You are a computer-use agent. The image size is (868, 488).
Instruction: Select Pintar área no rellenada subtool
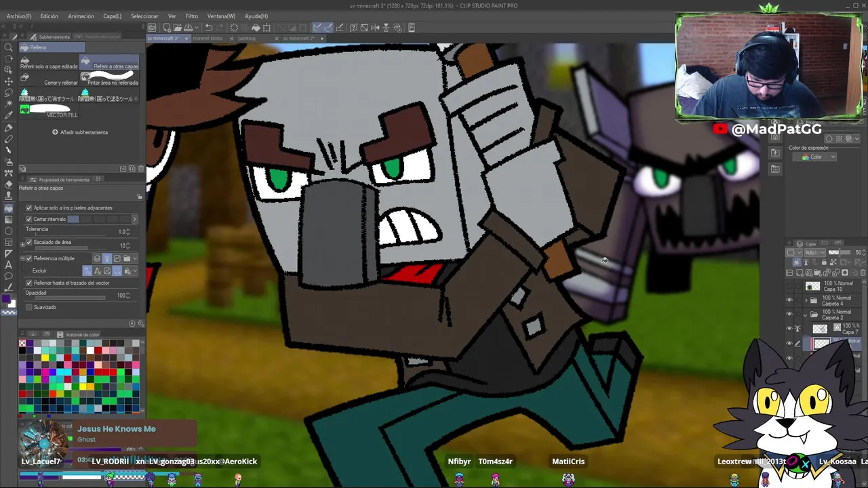point(109,79)
